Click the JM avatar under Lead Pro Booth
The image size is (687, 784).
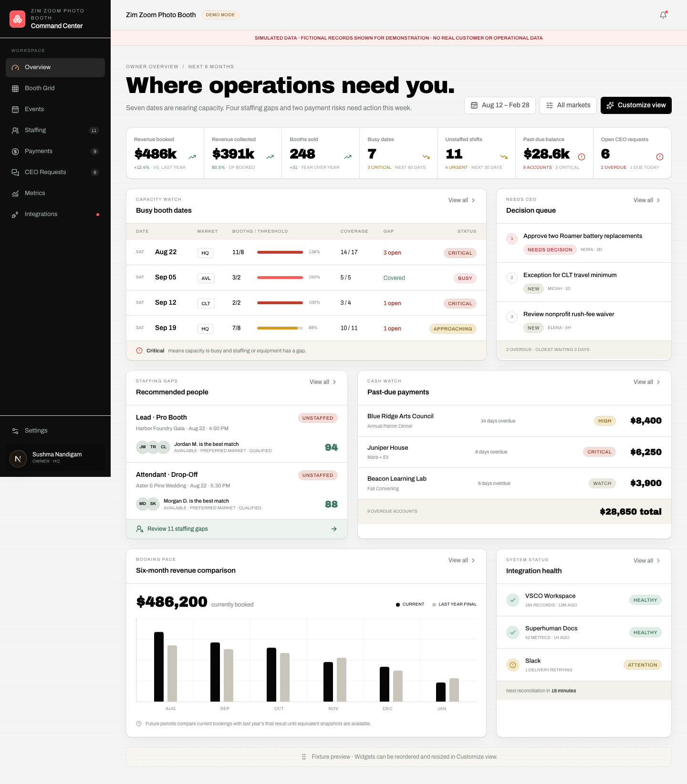tap(143, 447)
